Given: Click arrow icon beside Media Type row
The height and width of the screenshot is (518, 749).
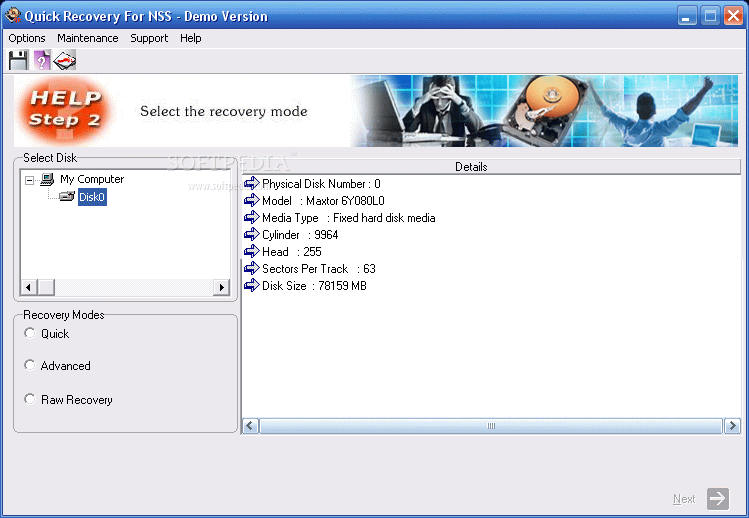Looking at the screenshot, I should pos(252,217).
